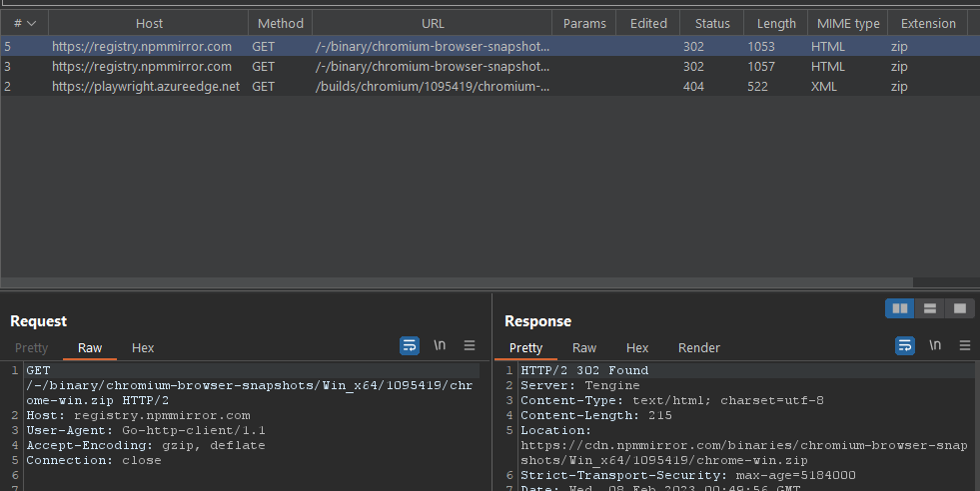Viewport: 980px width, 491px height.
Task: Select the Response Hex tab
Action: pyautogui.click(x=637, y=348)
